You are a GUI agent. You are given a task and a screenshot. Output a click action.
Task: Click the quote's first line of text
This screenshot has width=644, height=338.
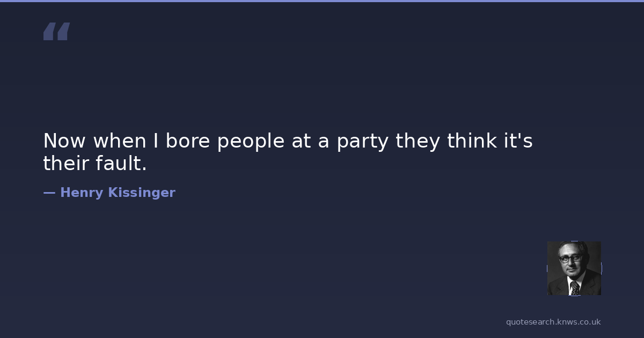click(288, 141)
